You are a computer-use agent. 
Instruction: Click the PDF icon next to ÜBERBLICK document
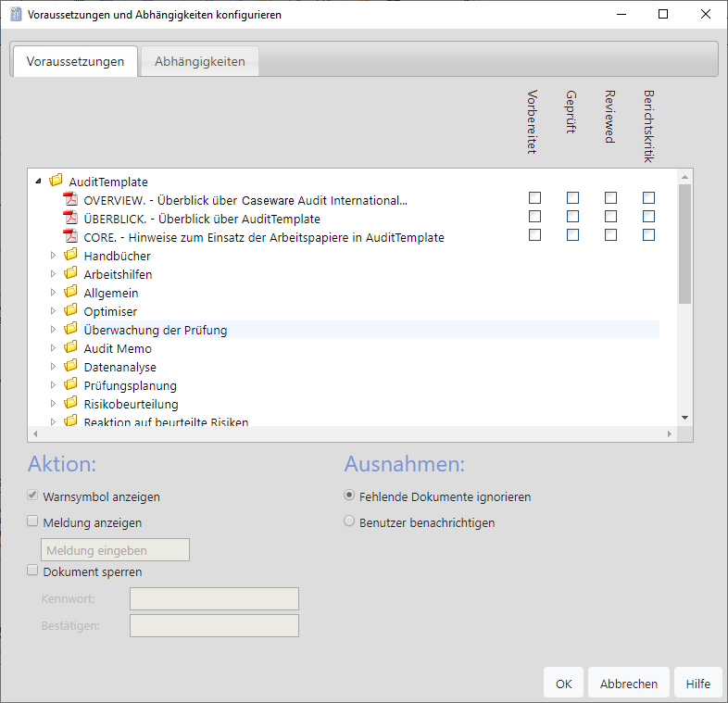(x=70, y=219)
